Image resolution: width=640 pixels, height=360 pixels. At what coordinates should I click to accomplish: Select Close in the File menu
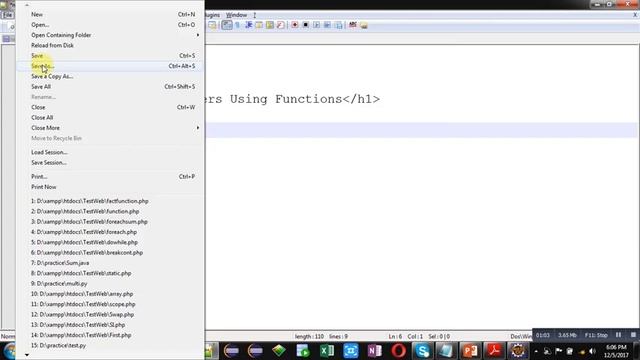click(110, 107)
